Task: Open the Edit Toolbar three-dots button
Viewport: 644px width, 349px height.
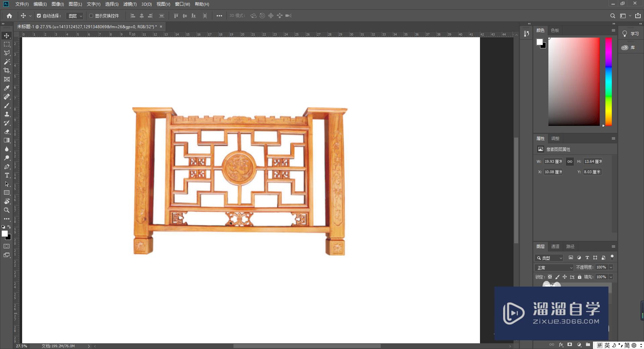Action: pyautogui.click(x=7, y=219)
